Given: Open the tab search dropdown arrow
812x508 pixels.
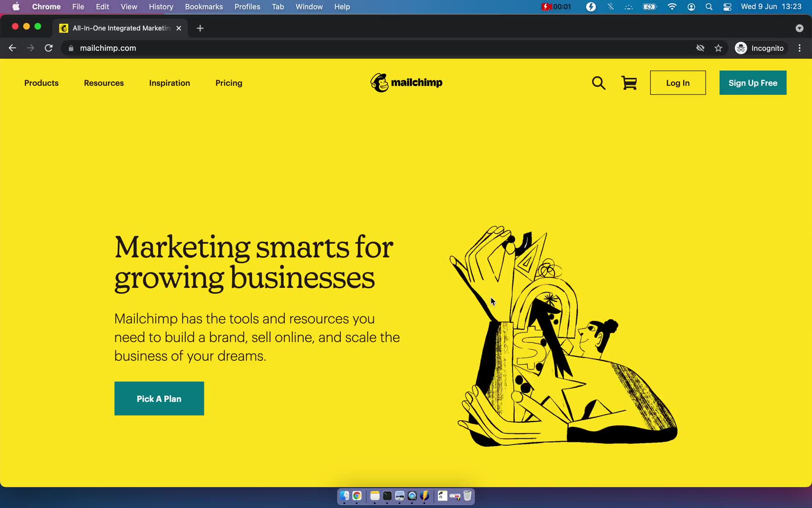Looking at the screenshot, I should click(x=799, y=28).
